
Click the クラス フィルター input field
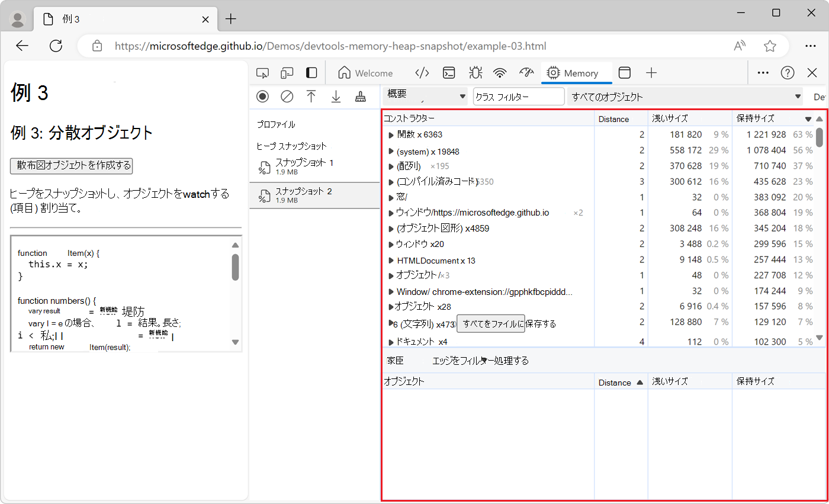point(519,97)
